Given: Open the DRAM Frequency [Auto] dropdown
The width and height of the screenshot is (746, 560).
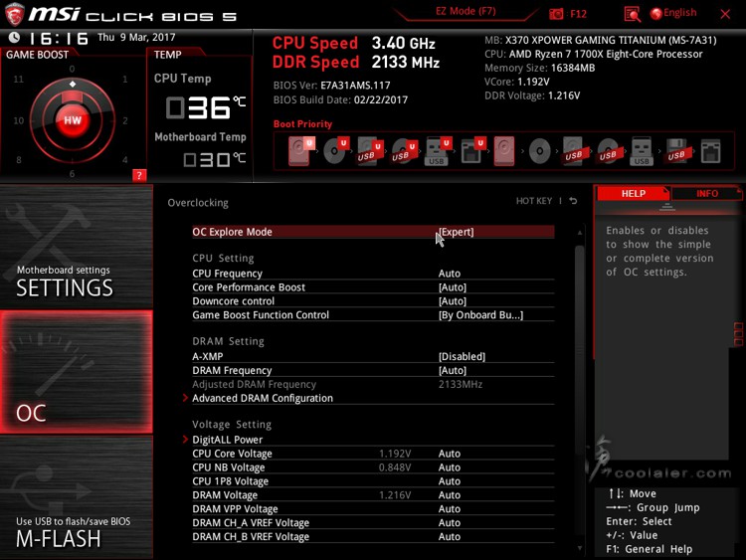Looking at the screenshot, I should coord(453,370).
